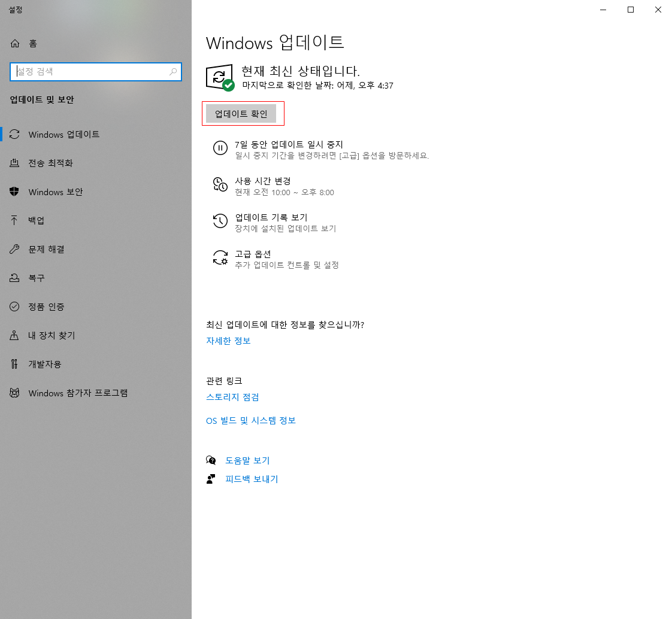This screenshot has width=672, height=619.
Task: Click the Windows 보안 shield icon
Action: 14,192
